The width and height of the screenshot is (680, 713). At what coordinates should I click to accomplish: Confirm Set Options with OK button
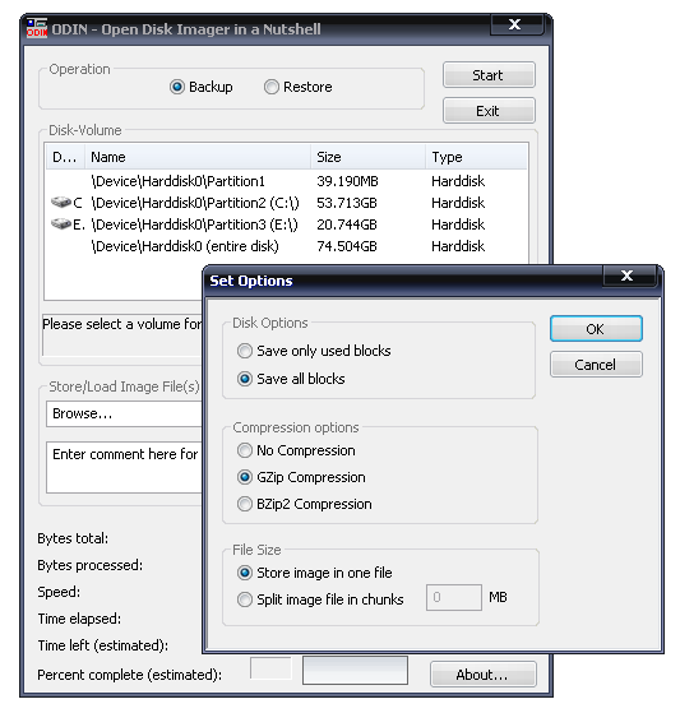(596, 328)
